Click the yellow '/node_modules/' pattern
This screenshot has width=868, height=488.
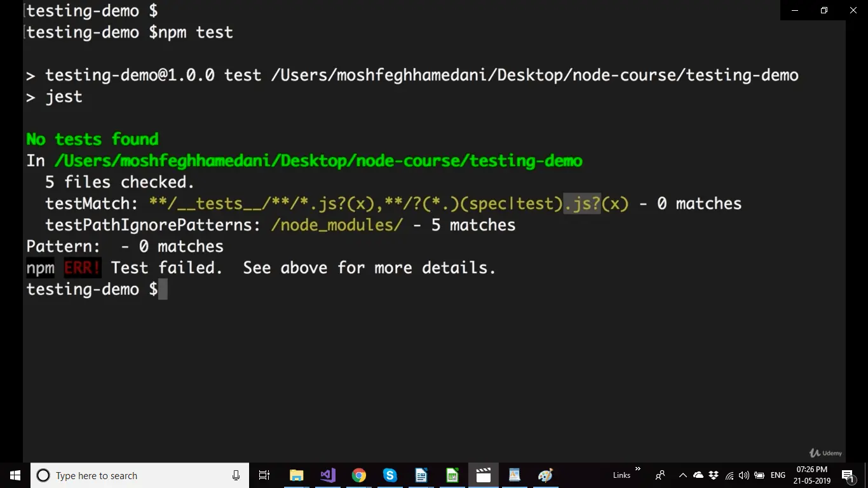point(337,226)
